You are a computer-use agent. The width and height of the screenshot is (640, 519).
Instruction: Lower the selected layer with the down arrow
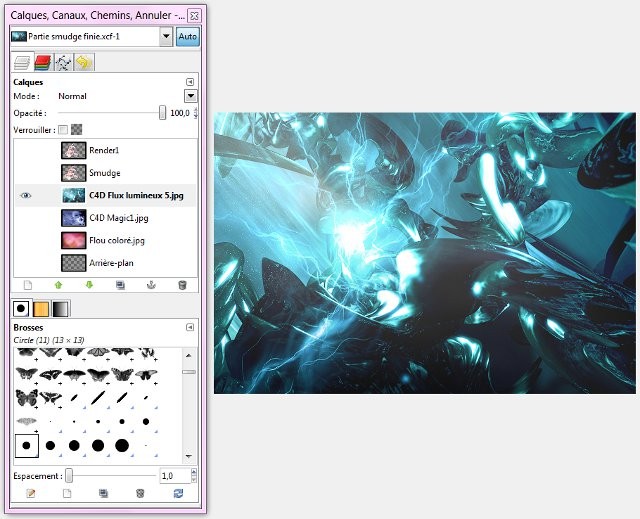(90, 285)
